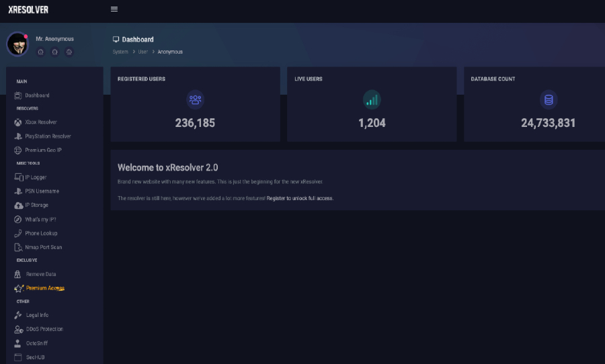Click the 236,185 registered users value
Image resolution: width=605 pixels, height=364 pixels.
pyautogui.click(x=195, y=123)
